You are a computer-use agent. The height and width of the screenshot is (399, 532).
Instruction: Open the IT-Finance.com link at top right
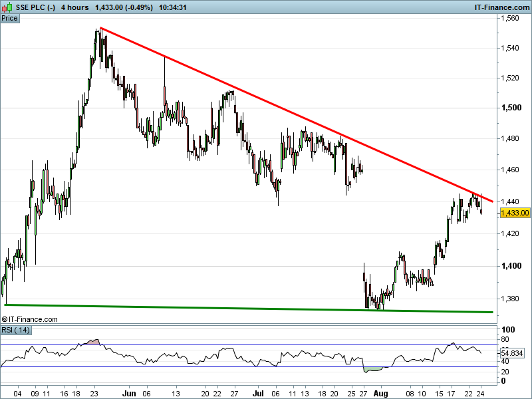(501, 7)
